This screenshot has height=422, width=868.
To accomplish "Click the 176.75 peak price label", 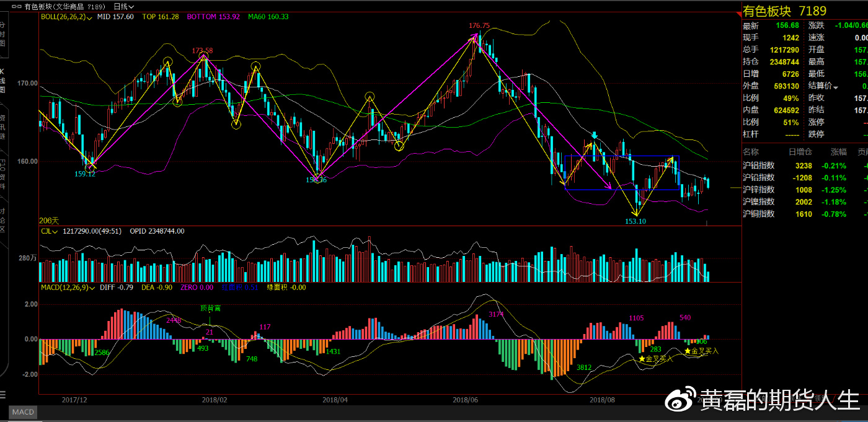I will (479, 26).
